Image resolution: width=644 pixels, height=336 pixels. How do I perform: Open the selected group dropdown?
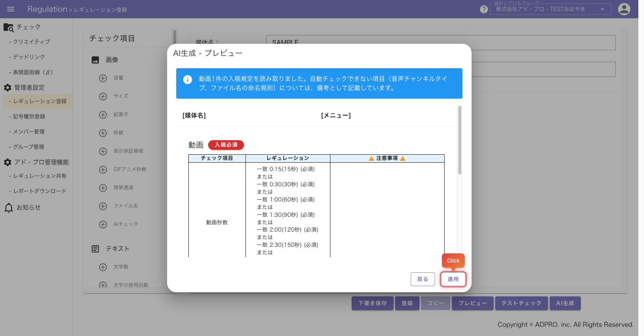click(551, 9)
